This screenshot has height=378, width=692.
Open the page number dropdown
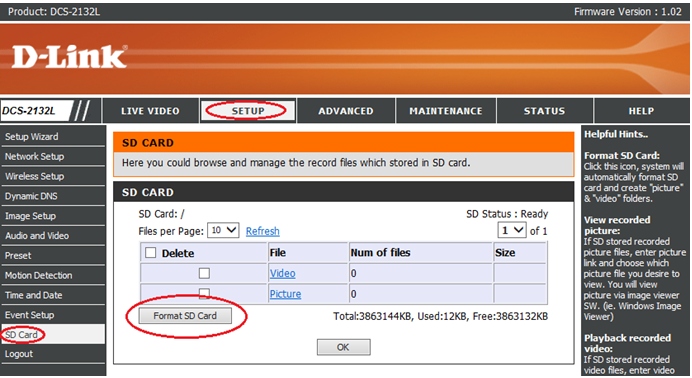(x=512, y=230)
